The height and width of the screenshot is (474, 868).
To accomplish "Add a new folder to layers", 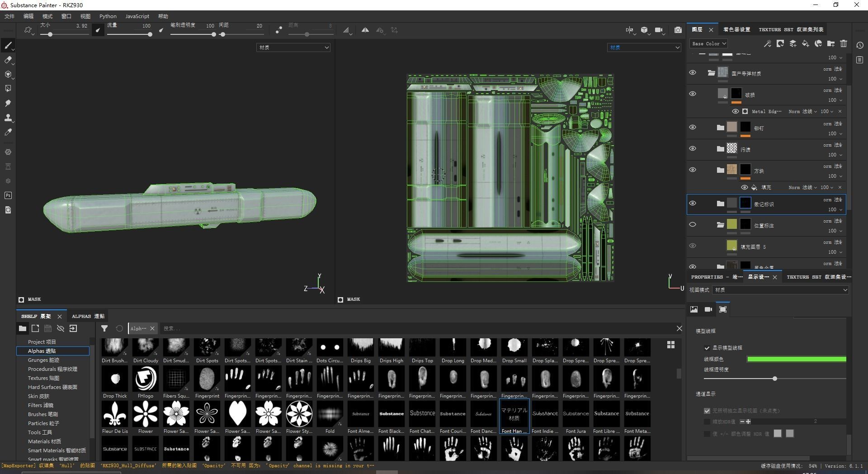I will coord(830,43).
